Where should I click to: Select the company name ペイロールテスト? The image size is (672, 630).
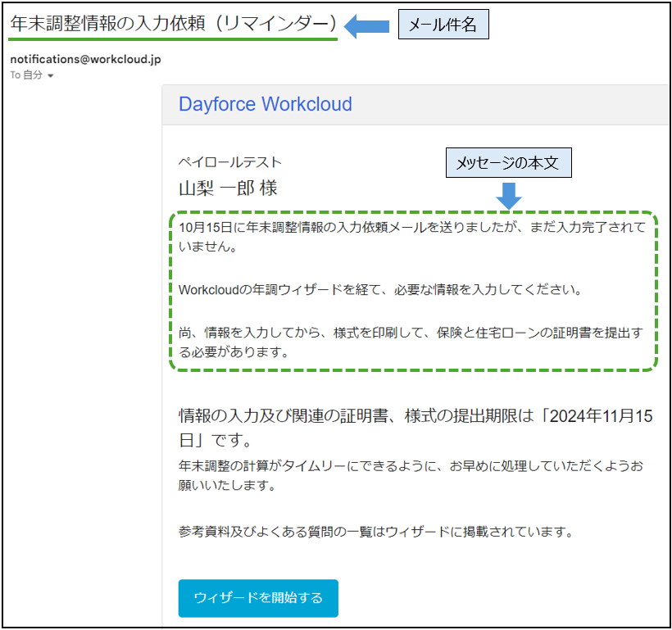click(x=230, y=162)
